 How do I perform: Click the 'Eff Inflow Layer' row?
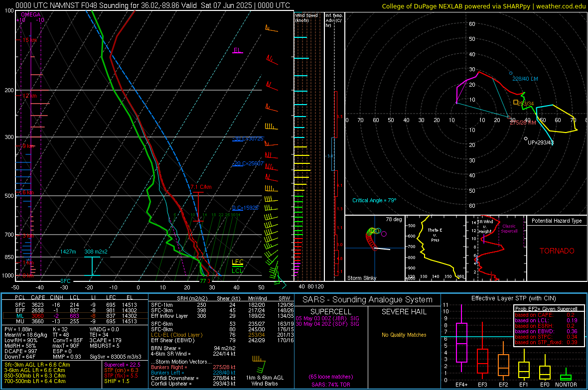[x=222, y=316]
